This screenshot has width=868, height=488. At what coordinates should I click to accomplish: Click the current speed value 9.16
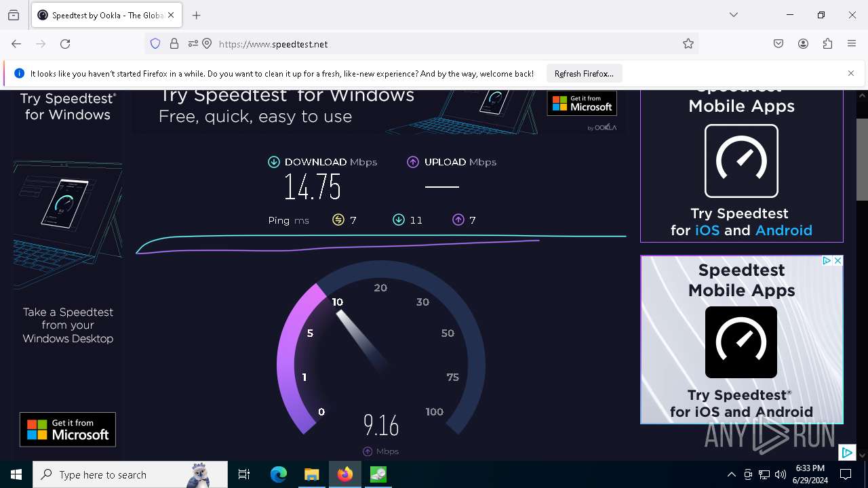(381, 426)
